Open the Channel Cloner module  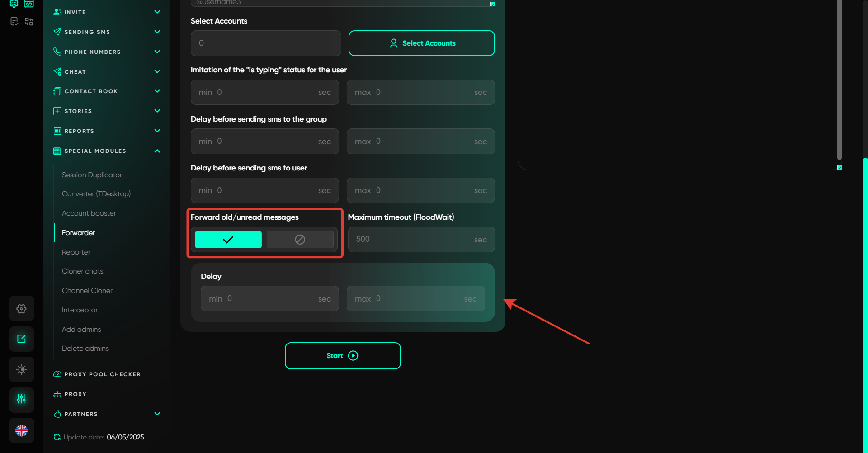87,291
